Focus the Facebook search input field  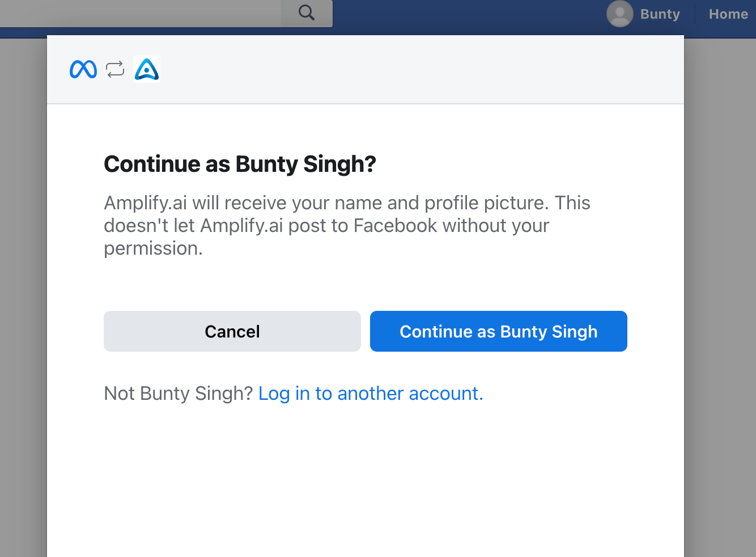tap(141, 13)
